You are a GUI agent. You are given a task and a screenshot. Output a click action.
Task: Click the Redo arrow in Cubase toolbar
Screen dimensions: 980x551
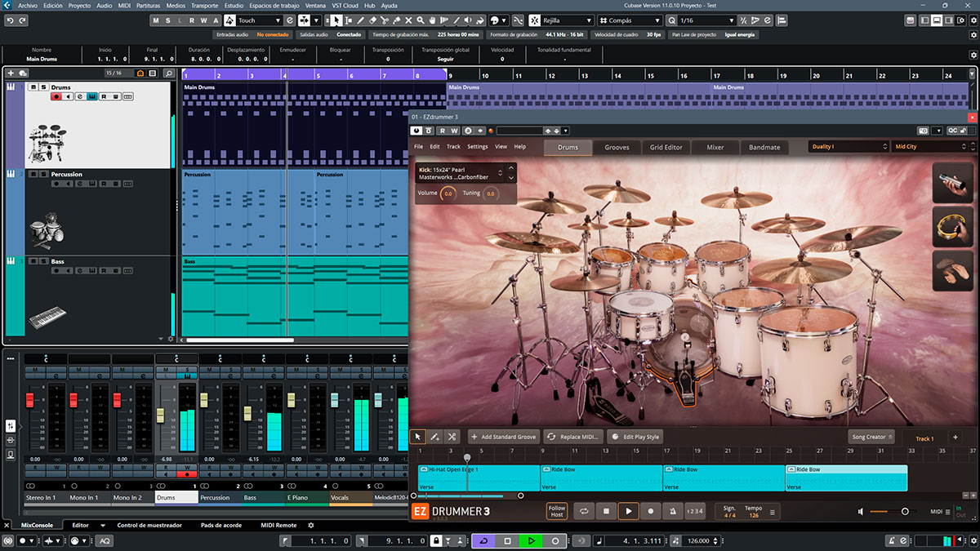tap(24, 20)
